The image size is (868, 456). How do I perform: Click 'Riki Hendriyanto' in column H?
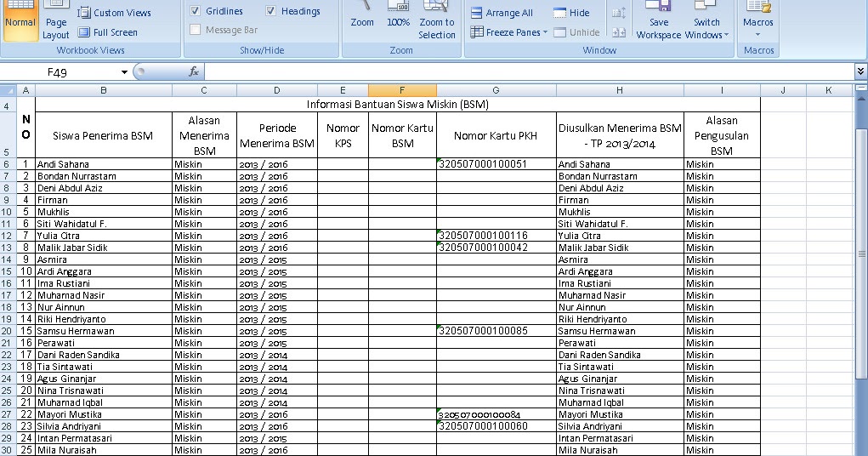click(620, 319)
